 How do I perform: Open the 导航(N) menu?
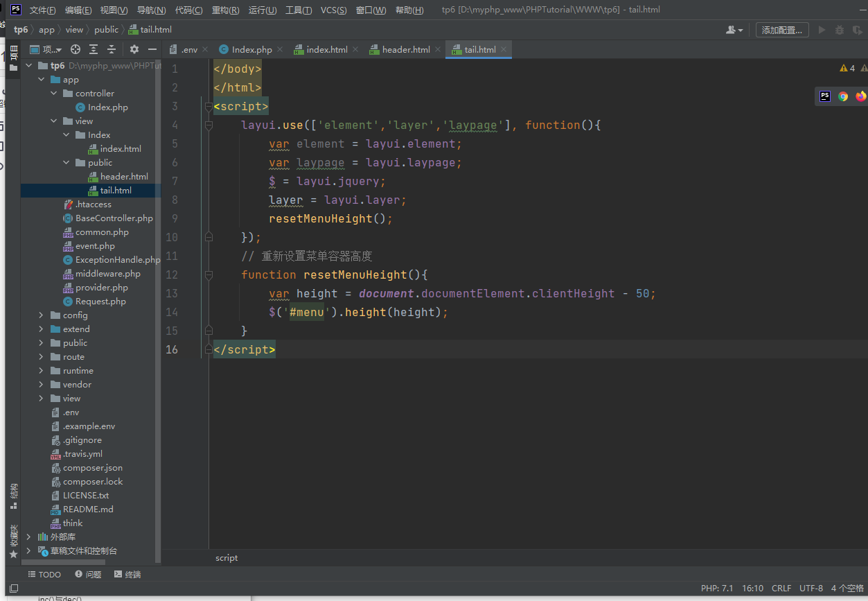tap(151, 10)
